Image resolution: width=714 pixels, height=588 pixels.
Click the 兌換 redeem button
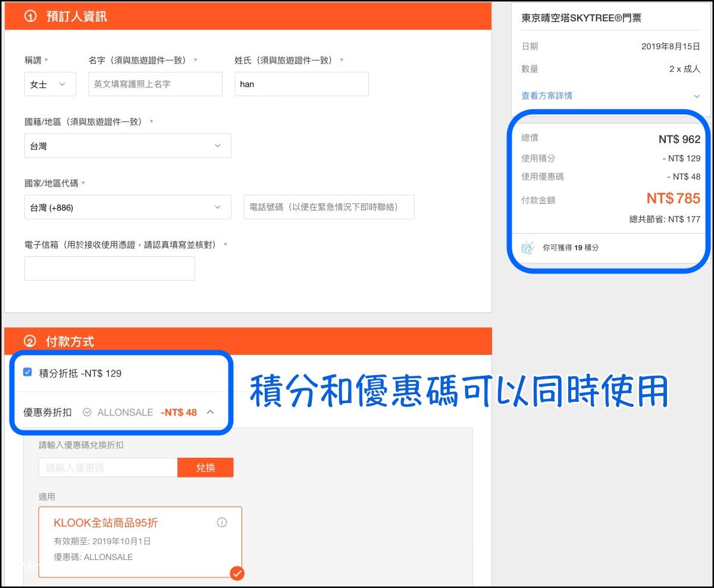205,468
